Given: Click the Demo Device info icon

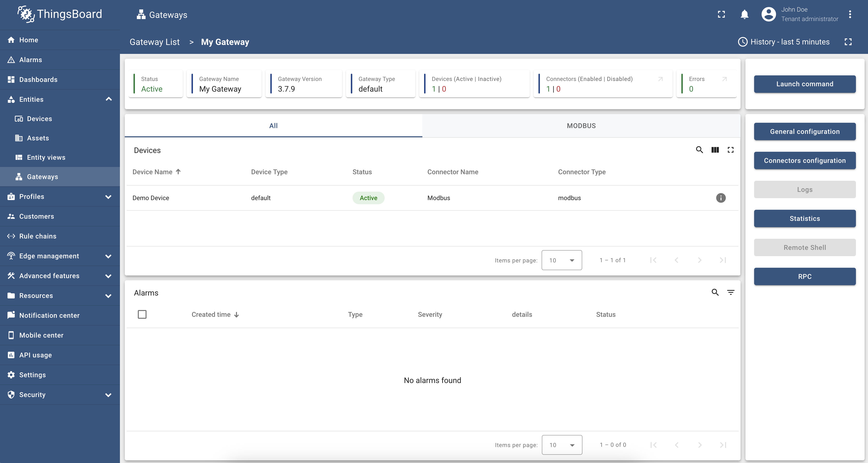Looking at the screenshot, I should [x=721, y=198].
